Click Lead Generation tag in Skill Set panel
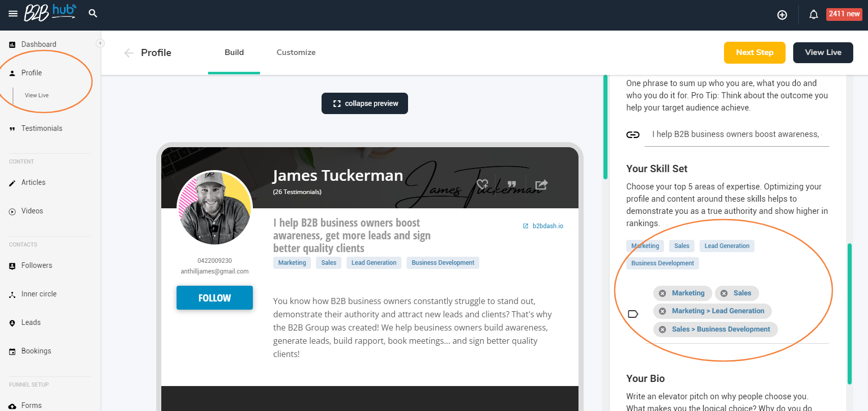The height and width of the screenshot is (411, 868). point(727,246)
